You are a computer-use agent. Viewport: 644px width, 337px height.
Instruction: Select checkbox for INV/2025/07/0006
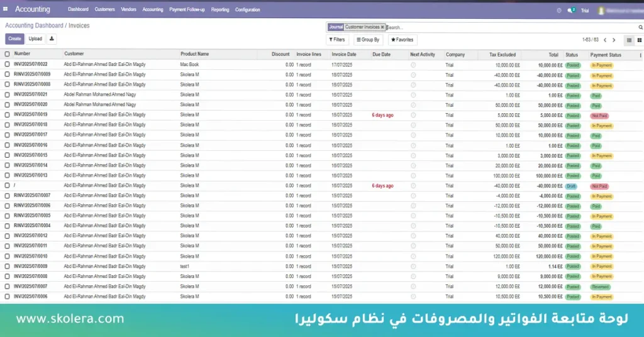point(7,296)
